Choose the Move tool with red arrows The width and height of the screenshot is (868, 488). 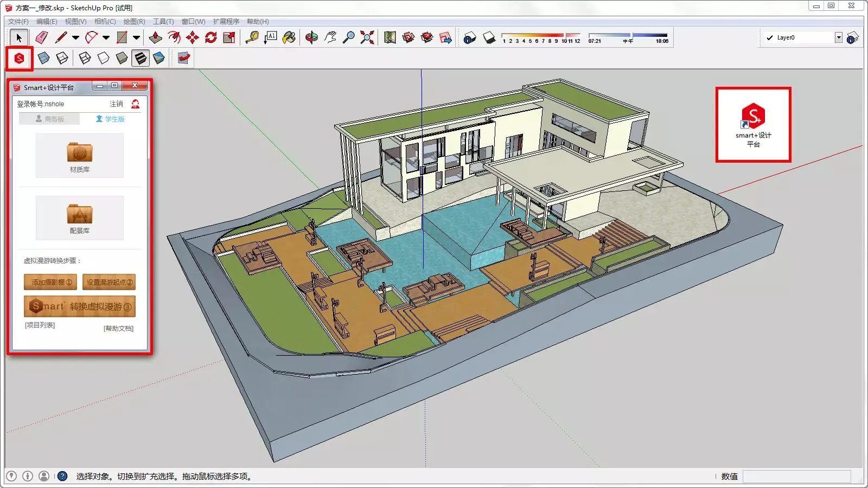192,37
